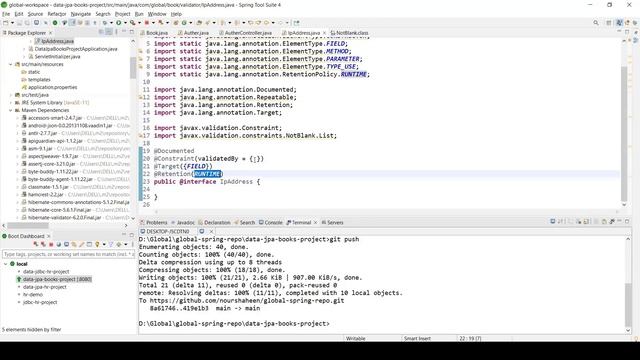Maximize the editor area
This screenshot has height=360, width=640.
[x=627, y=31]
